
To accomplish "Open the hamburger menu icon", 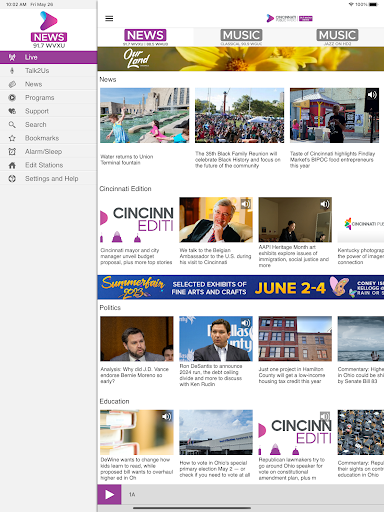I will pos(109,18).
